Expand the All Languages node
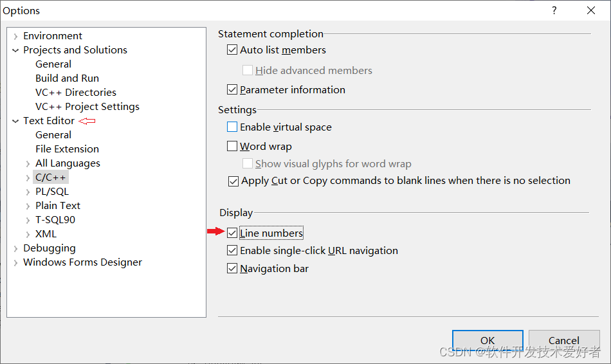The width and height of the screenshot is (611, 364). tap(28, 163)
